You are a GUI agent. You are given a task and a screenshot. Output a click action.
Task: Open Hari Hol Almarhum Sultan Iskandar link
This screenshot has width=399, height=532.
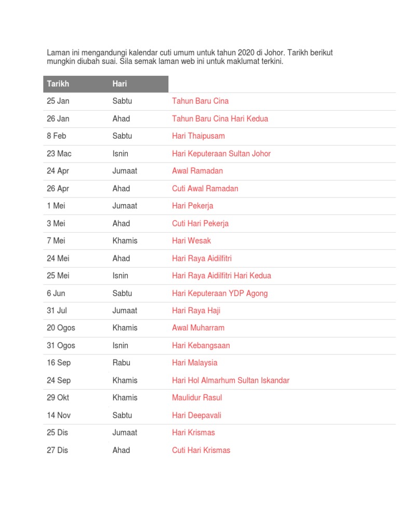click(x=231, y=381)
